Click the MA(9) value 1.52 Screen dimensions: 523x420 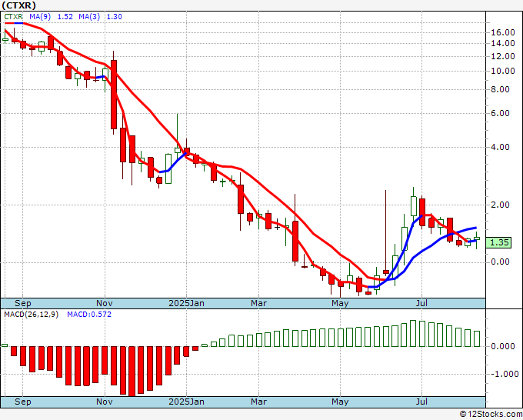point(65,17)
